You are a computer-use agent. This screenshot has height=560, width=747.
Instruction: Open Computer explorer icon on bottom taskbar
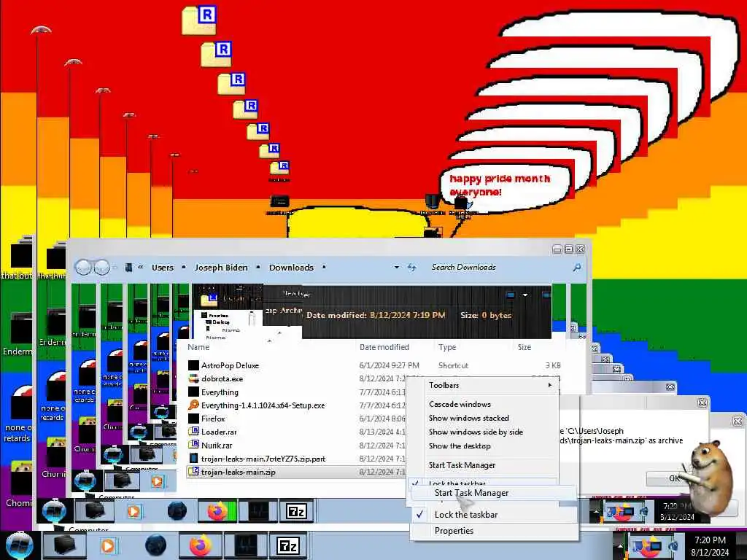pyautogui.click(x=65, y=545)
